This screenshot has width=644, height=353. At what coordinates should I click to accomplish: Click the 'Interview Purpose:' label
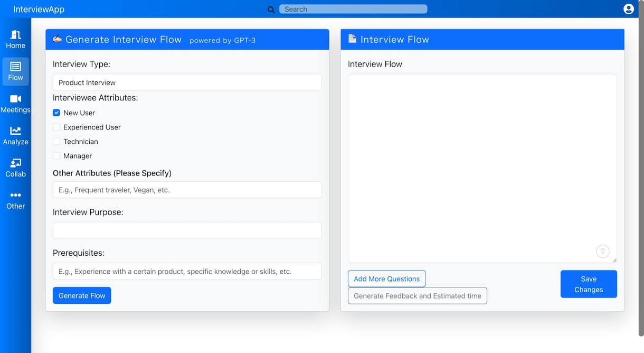click(x=88, y=212)
